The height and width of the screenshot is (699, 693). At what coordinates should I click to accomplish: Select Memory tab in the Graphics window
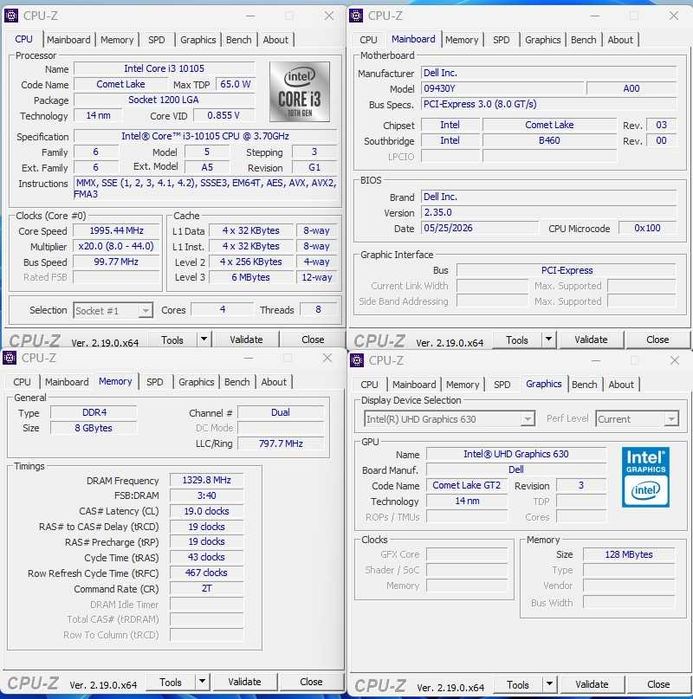point(463,384)
